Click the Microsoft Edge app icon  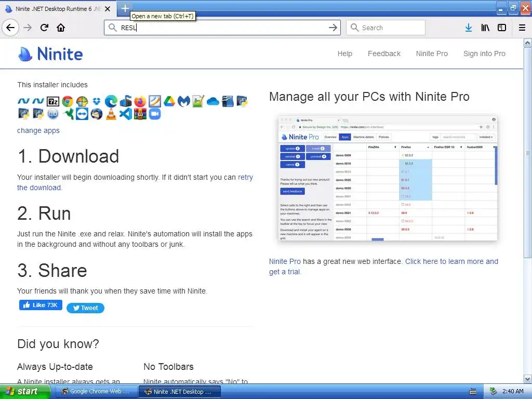(x=111, y=101)
